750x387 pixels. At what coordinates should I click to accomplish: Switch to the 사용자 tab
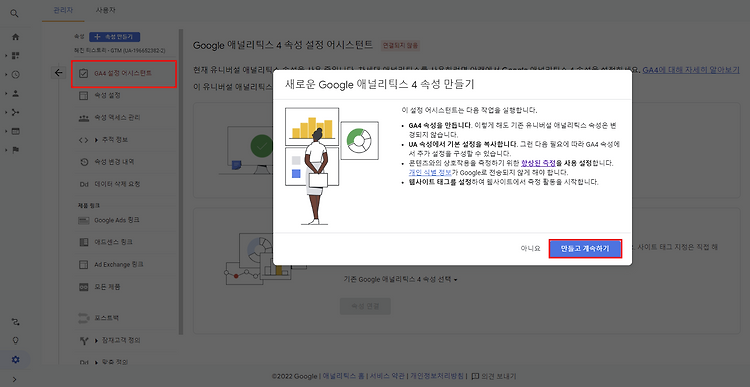pyautogui.click(x=106, y=10)
